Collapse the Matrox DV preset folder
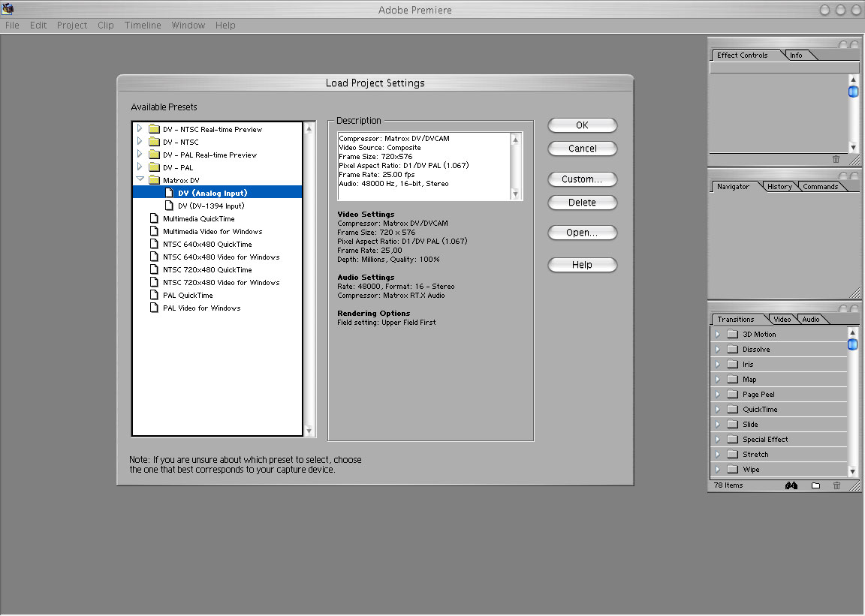The image size is (865, 616). tap(140, 179)
